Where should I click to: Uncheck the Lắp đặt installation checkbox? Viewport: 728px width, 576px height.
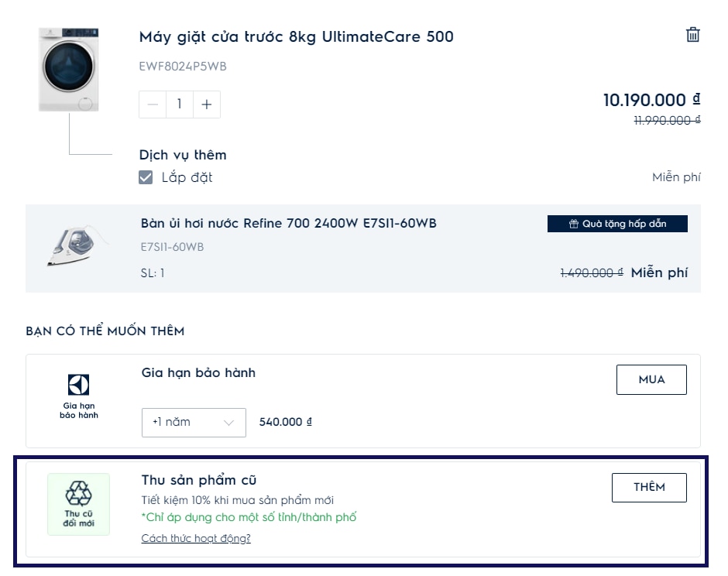point(146,177)
